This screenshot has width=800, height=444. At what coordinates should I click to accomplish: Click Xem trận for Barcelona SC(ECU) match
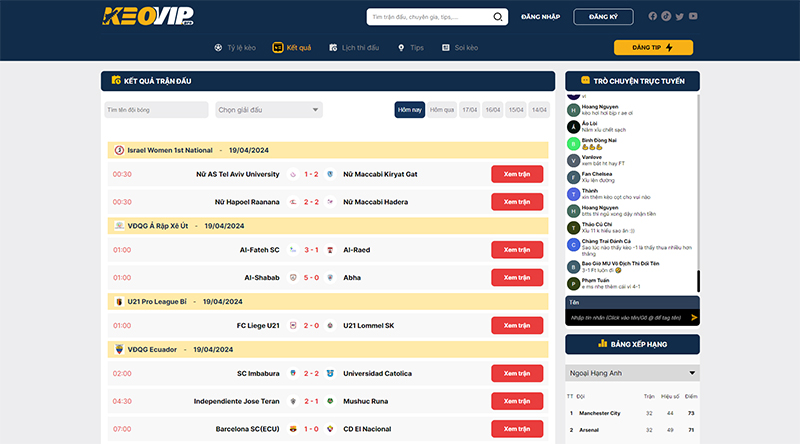[517, 429]
